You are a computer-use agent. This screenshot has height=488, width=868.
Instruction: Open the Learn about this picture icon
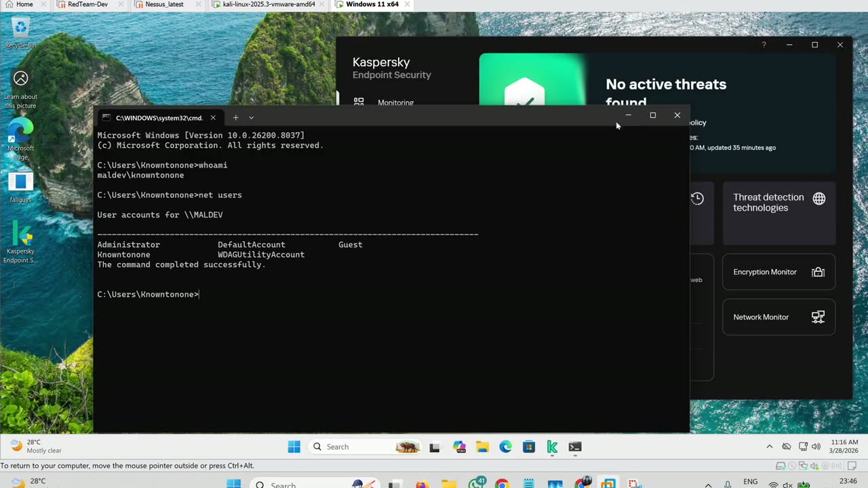coord(20,89)
